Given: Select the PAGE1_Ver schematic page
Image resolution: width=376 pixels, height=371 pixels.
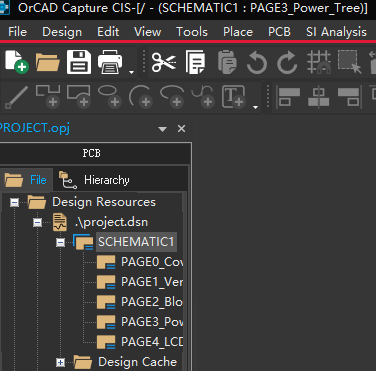Looking at the screenshot, I should pyautogui.click(x=152, y=282).
